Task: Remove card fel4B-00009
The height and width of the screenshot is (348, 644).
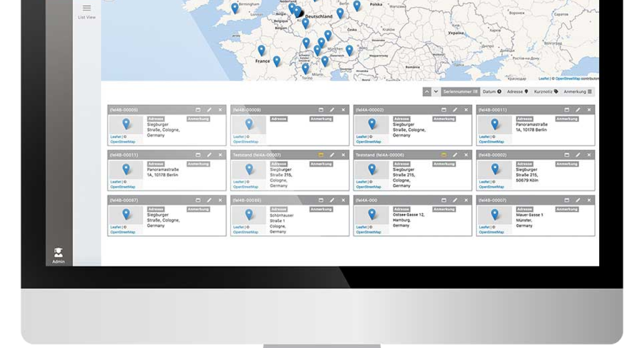Action: [x=343, y=110]
